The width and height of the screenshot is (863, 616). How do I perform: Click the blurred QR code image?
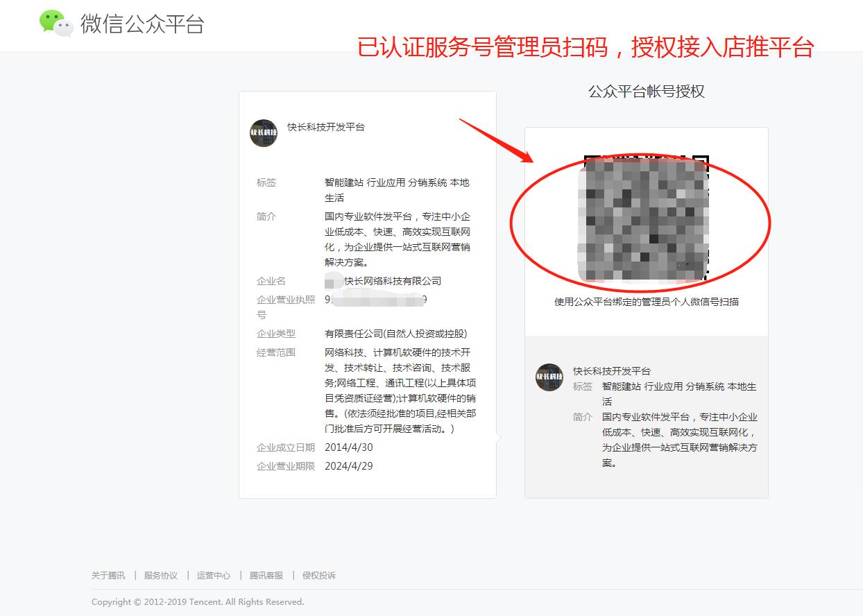[x=643, y=219]
